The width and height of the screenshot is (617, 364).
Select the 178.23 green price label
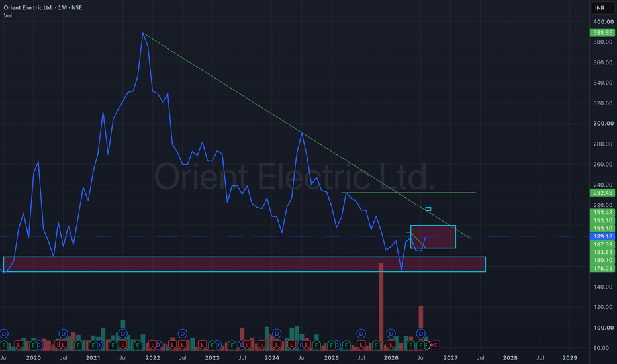602,269
